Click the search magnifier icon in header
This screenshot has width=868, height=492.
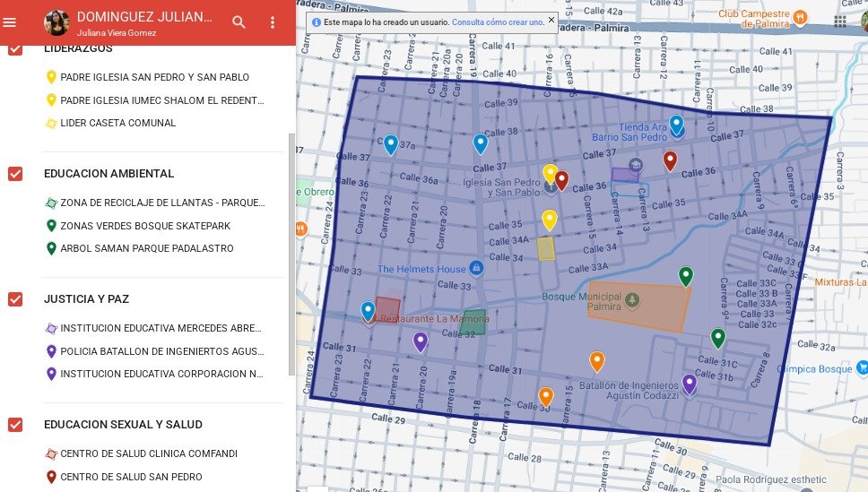click(x=239, y=22)
